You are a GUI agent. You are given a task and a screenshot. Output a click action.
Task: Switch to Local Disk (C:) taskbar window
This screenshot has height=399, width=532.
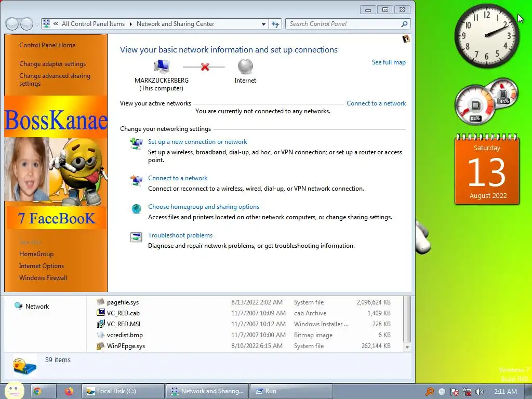[x=123, y=391]
